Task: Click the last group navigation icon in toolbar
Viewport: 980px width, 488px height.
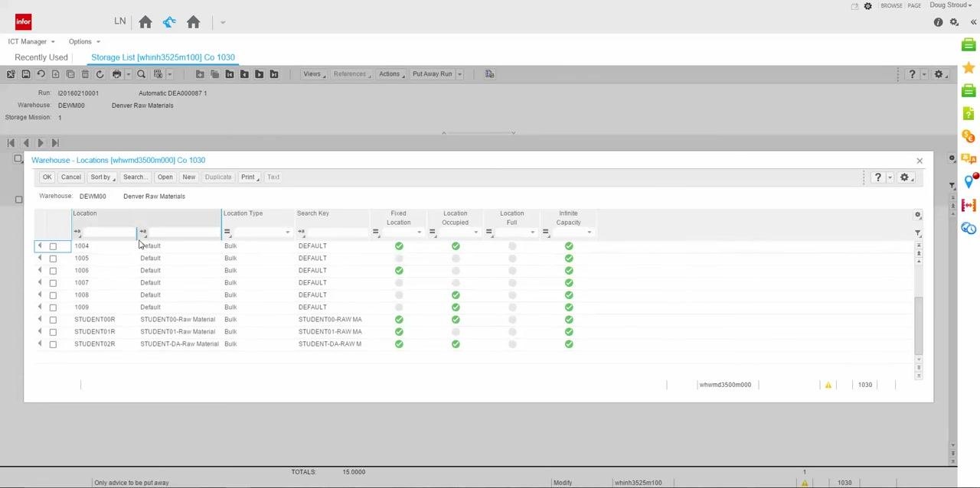Action: (x=273, y=74)
